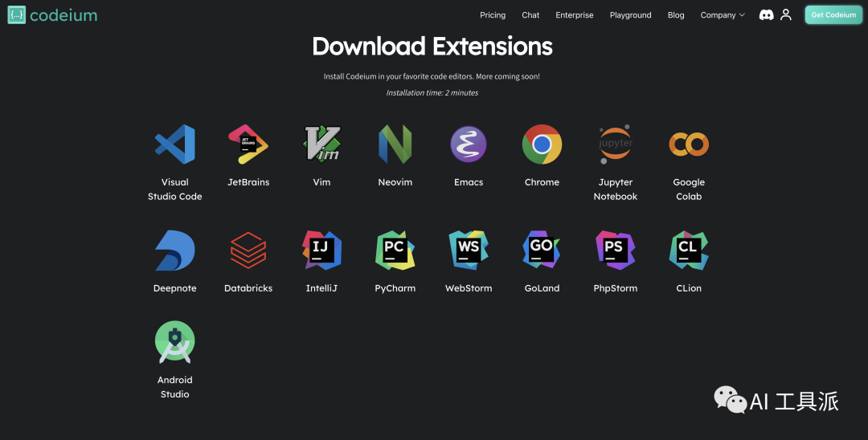Select the PhpStorm PS icon
The width and height of the screenshot is (868, 440).
(x=615, y=251)
